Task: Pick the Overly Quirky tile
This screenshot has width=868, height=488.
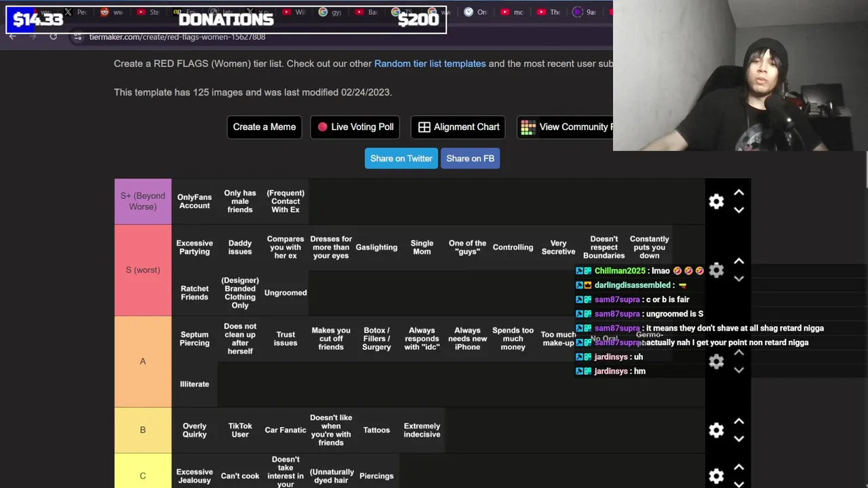Action: pos(195,430)
